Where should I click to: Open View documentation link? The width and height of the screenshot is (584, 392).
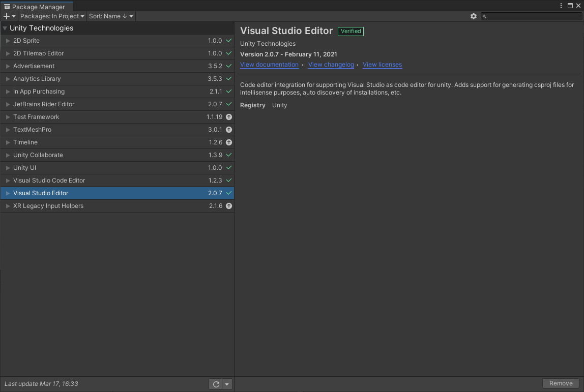pos(269,65)
